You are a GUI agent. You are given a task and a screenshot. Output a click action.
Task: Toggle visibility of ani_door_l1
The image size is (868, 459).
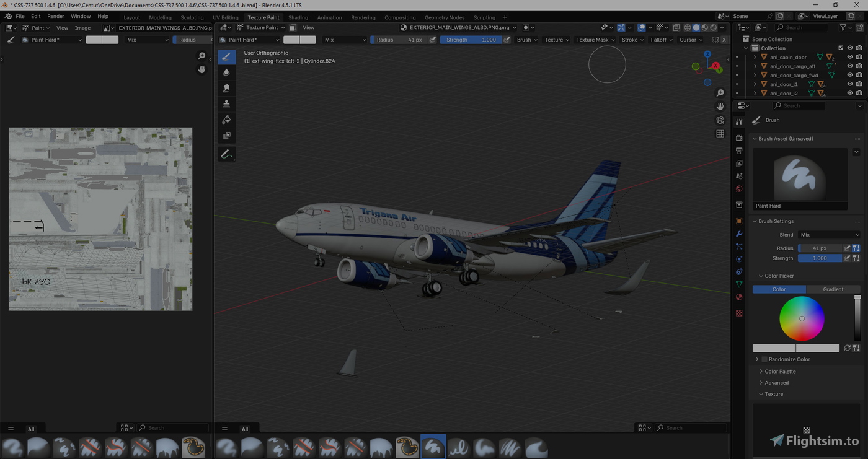tap(850, 84)
